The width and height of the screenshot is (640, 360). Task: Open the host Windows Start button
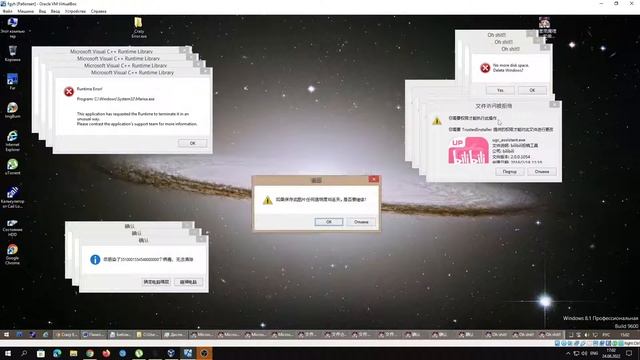tap(7, 353)
